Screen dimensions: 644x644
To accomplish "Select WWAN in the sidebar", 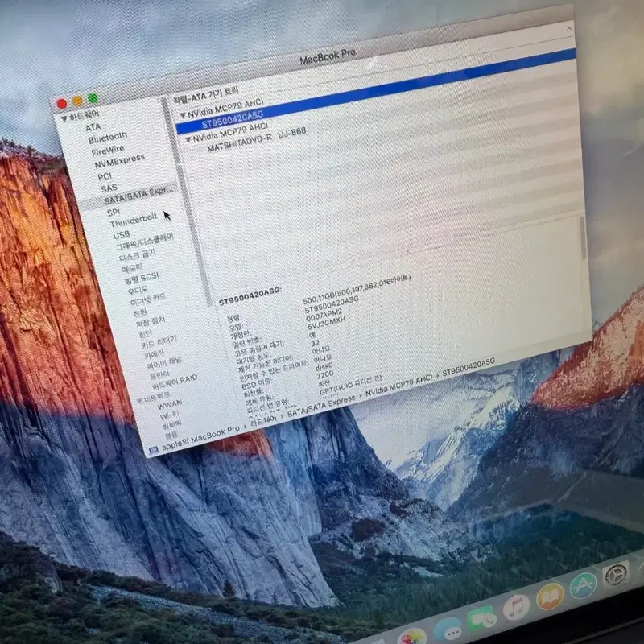I will [170, 405].
